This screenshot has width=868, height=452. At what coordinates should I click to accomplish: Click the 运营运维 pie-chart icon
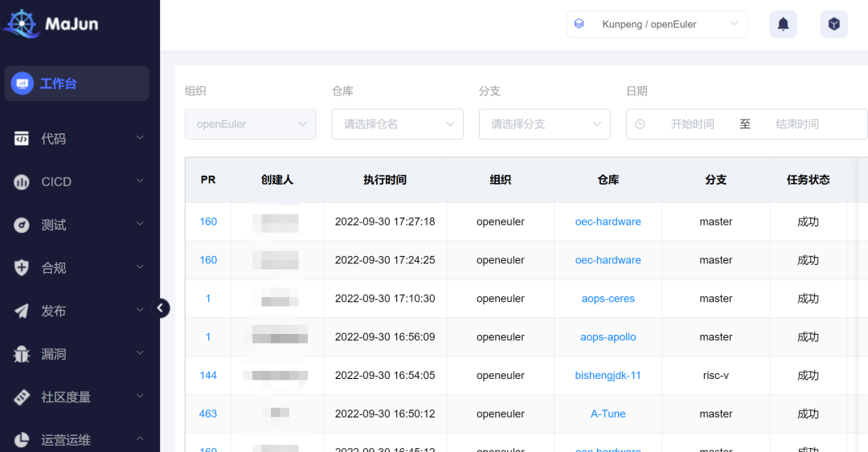[22, 440]
